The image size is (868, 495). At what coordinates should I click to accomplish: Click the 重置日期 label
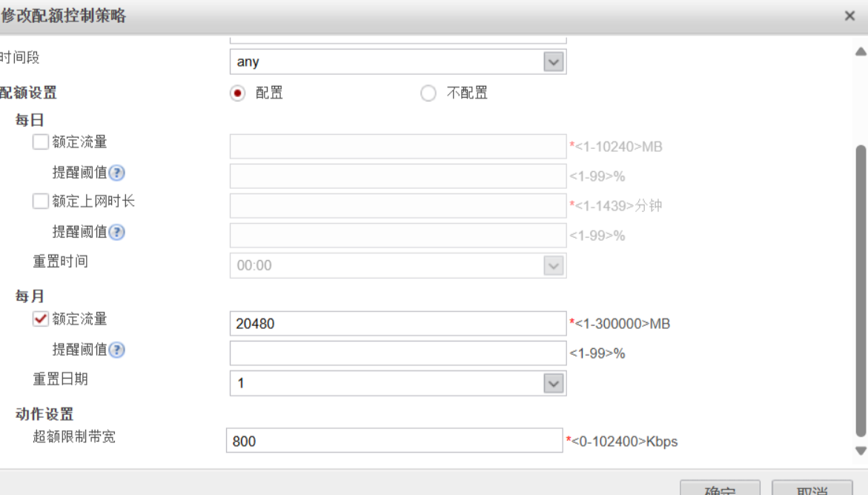point(60,379)
